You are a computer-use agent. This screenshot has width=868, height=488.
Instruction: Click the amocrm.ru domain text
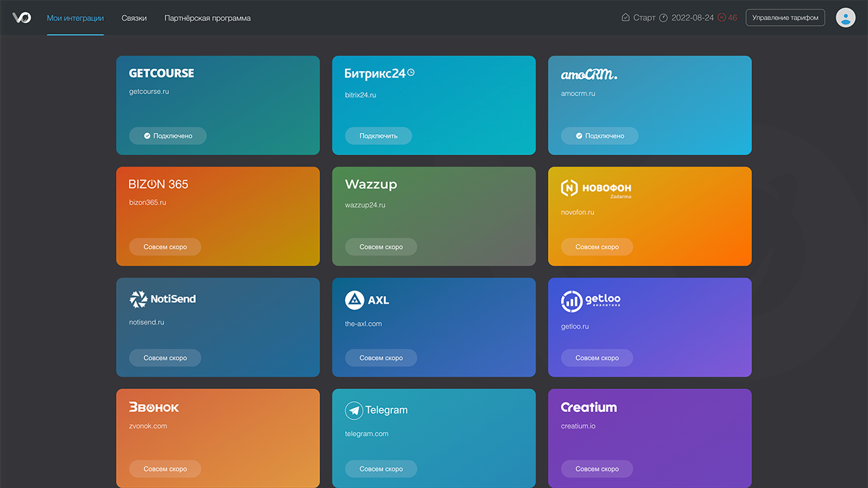click(x=578, y=94)
